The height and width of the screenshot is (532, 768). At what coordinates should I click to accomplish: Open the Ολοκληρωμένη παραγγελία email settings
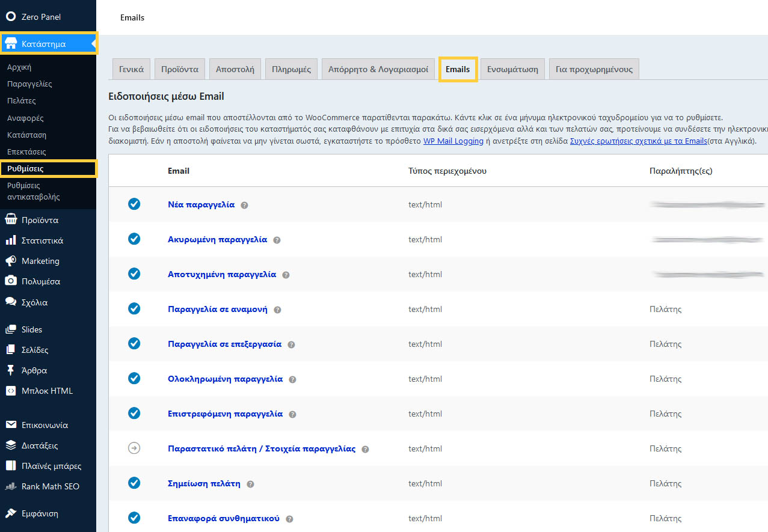coord(225,379)
